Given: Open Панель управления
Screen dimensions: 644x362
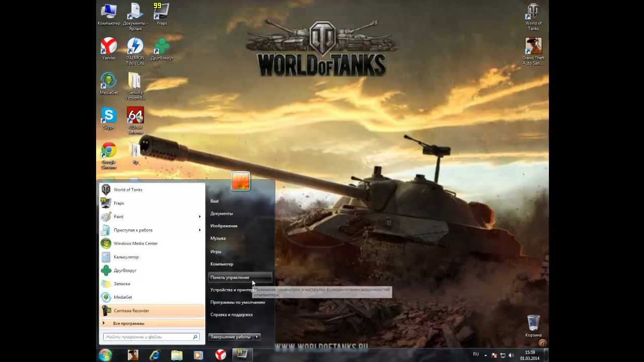Looking at the screenshot, I should tap(240, 277).
